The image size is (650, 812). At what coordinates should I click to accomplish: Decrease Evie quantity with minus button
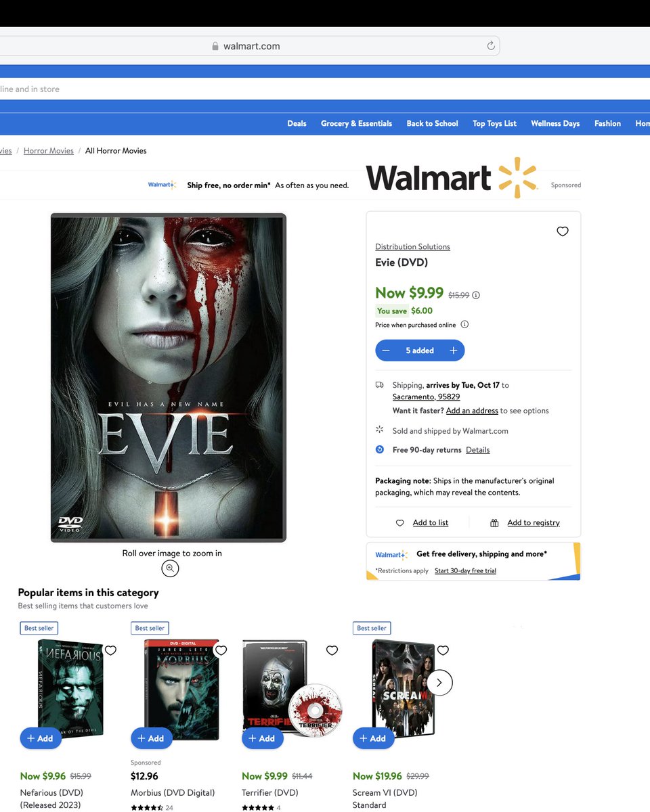click(x=386, y=351)
